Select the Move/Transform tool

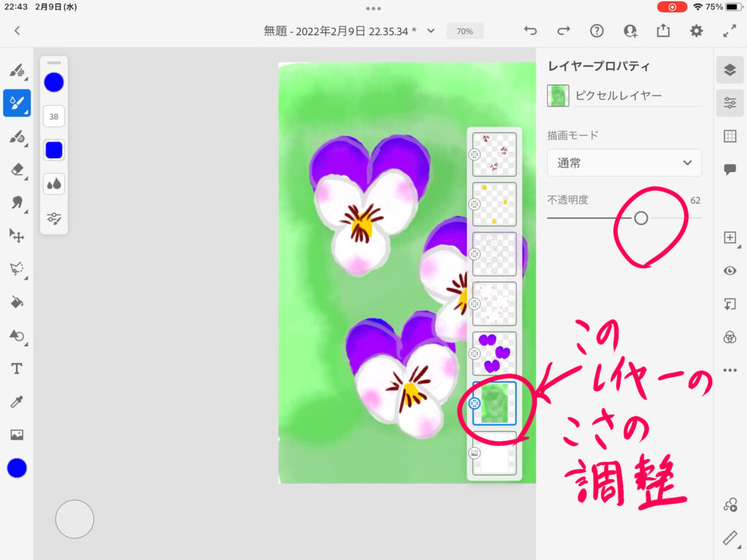pyautogui.click(x=17, y=235)
